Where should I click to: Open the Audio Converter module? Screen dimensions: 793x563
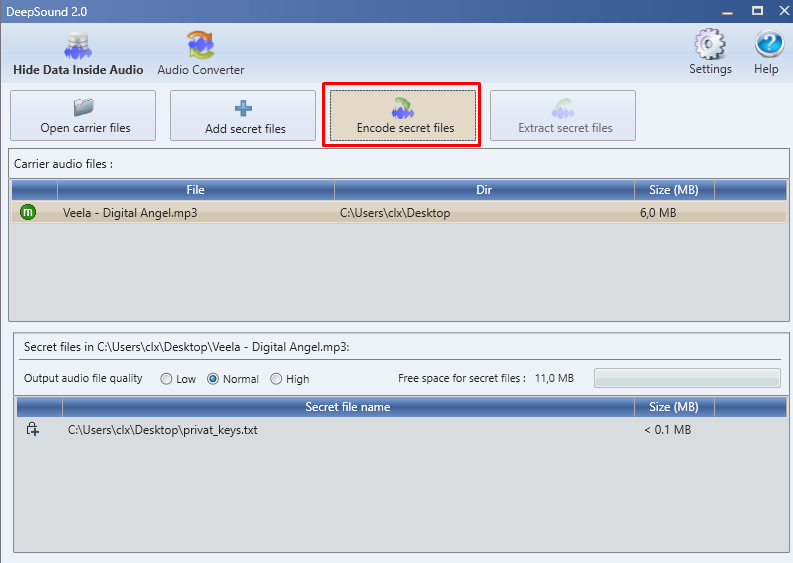(201, 54)
